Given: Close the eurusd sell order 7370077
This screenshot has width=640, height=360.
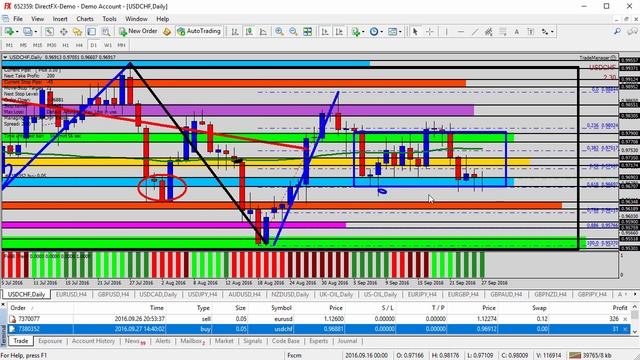Looking at the screenshot, I should tap(625, 319).
